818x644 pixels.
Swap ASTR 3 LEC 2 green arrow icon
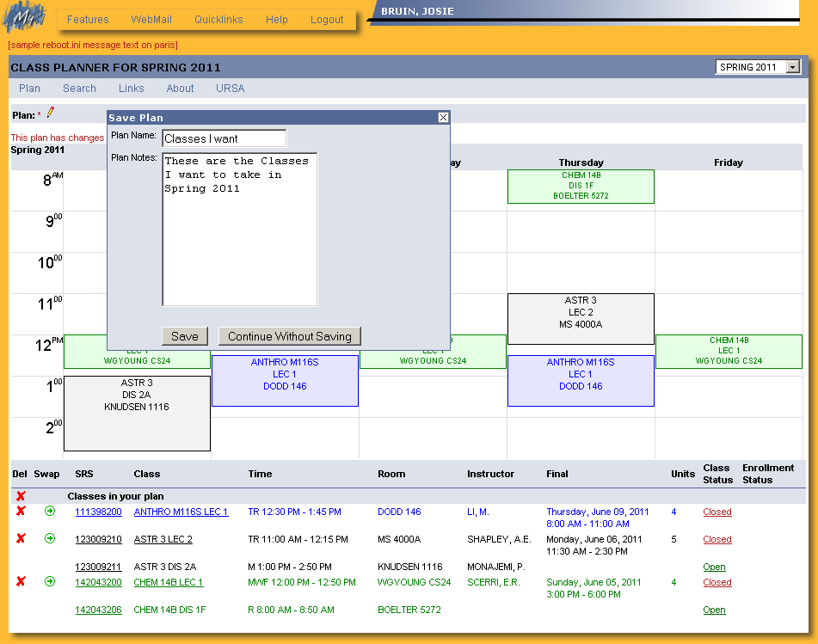coord(50,539)
